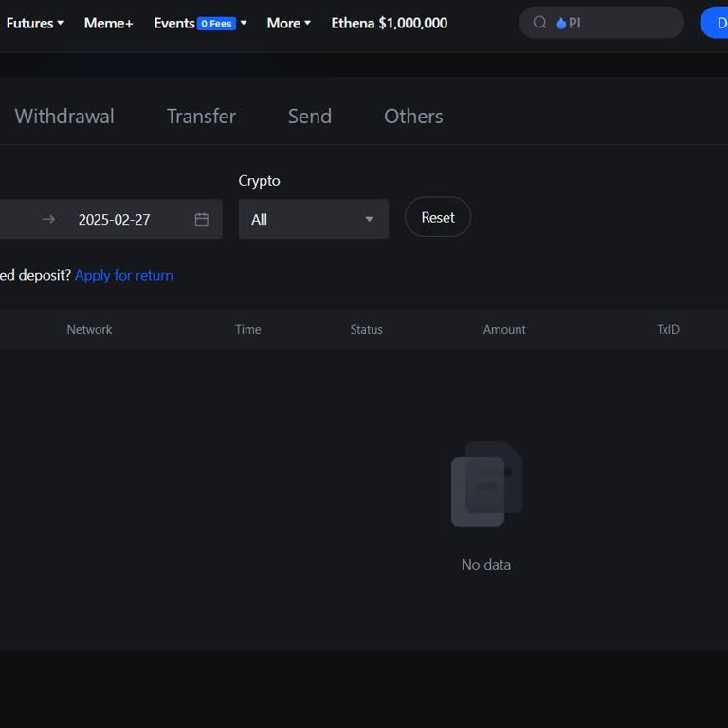Expand the Futures menu
Screen dimensions: 728x728
click(x=34, y=23)
